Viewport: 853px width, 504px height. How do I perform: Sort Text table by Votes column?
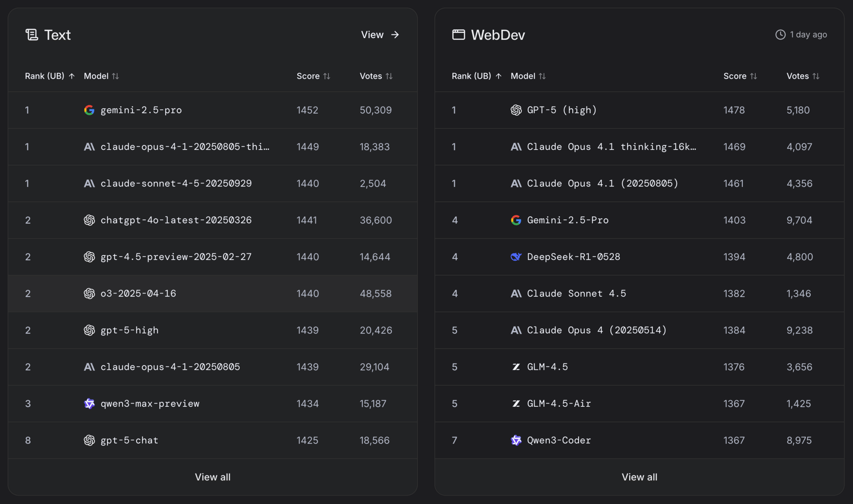click(376, 76)
